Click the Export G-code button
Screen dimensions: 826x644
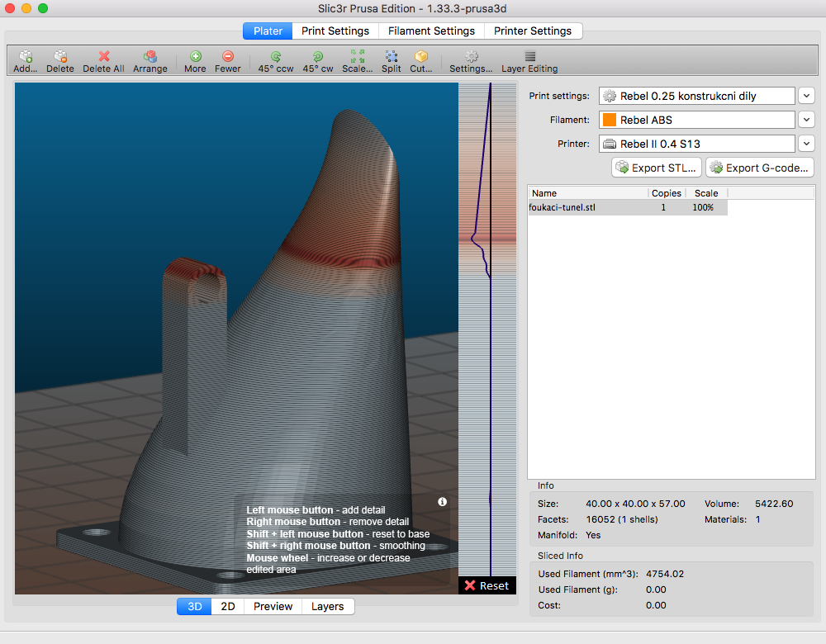760,168
